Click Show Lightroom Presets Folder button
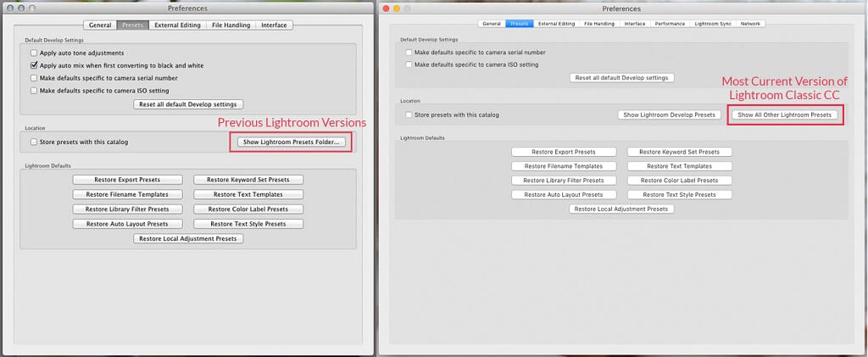 (x=292, y=142)
